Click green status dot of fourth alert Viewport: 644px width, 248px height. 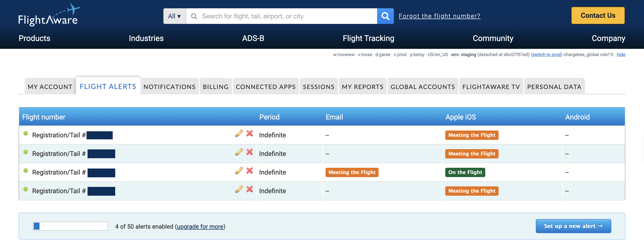26,189
